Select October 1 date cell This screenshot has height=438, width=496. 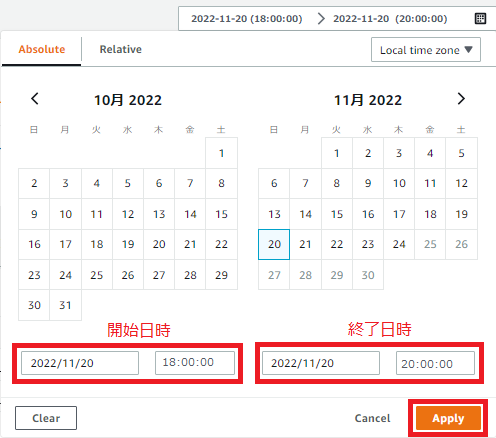pos(221,153)
